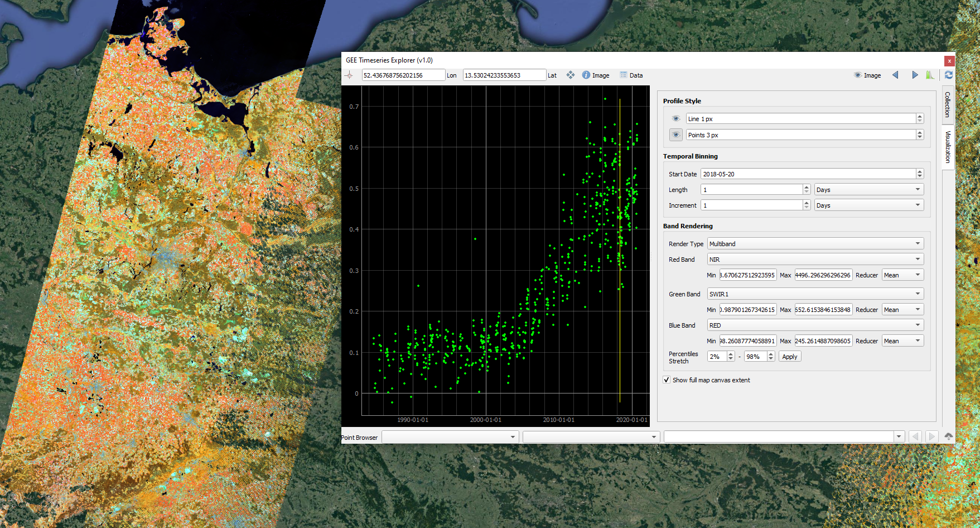This screenshot has height=528, width=980.
Task: Click the pan-to-location arrows icon
Action: (571, 75)
